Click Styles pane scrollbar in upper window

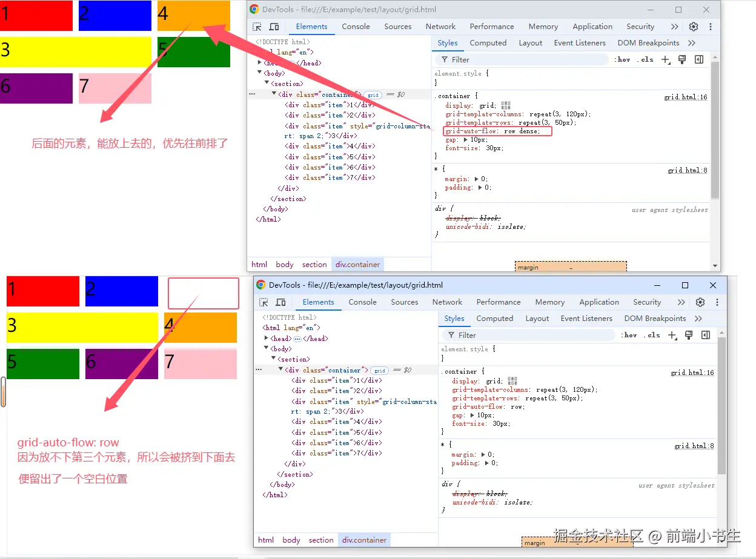point(715,130)
